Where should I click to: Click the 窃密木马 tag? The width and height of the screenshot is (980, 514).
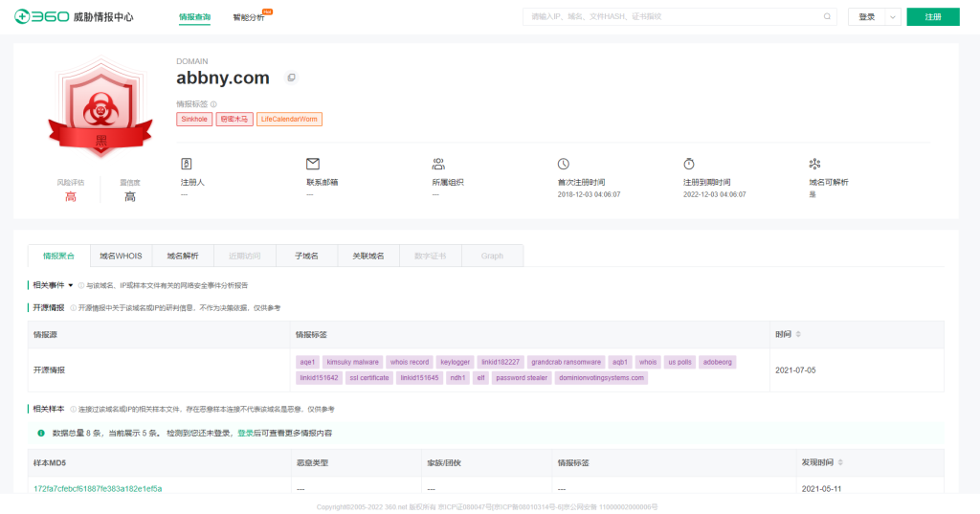pyautogui.click(x=234, y=119)
